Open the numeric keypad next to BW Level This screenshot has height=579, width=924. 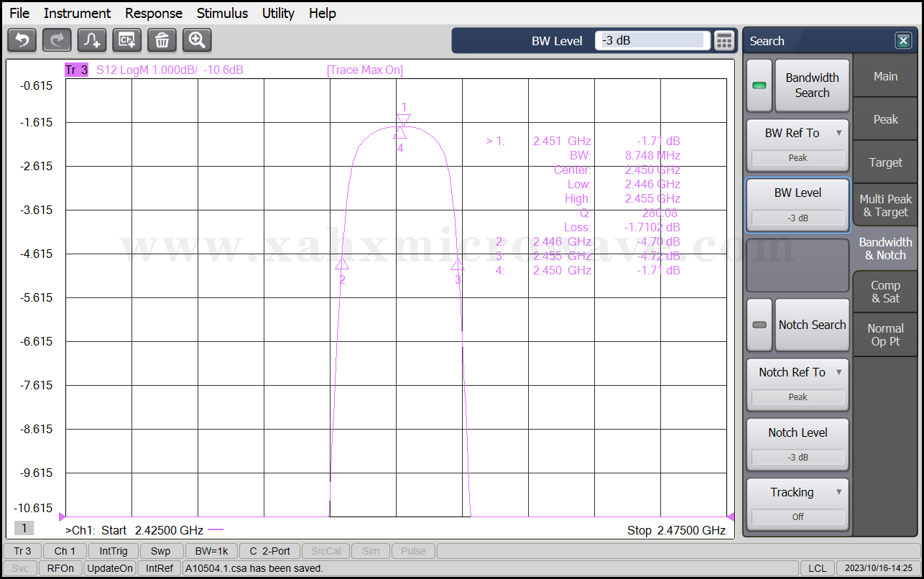[x=724, y=41]
